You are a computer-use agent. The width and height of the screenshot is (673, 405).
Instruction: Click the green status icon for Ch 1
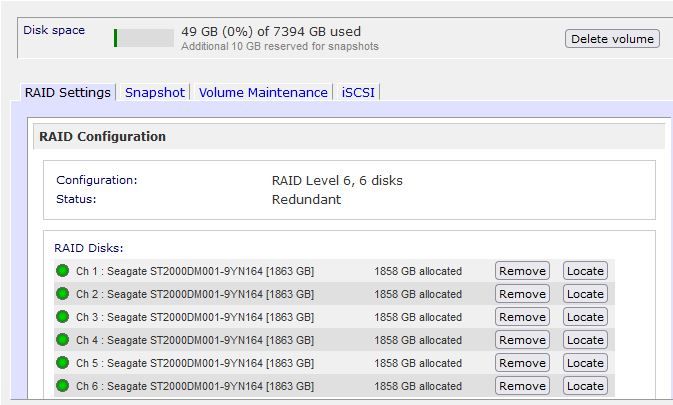pos(63,271)
